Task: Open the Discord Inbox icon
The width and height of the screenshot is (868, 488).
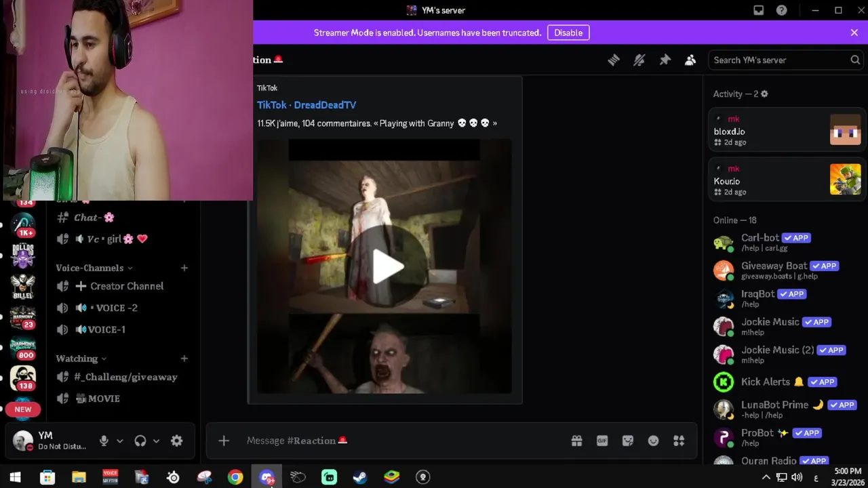Action: 759,10
